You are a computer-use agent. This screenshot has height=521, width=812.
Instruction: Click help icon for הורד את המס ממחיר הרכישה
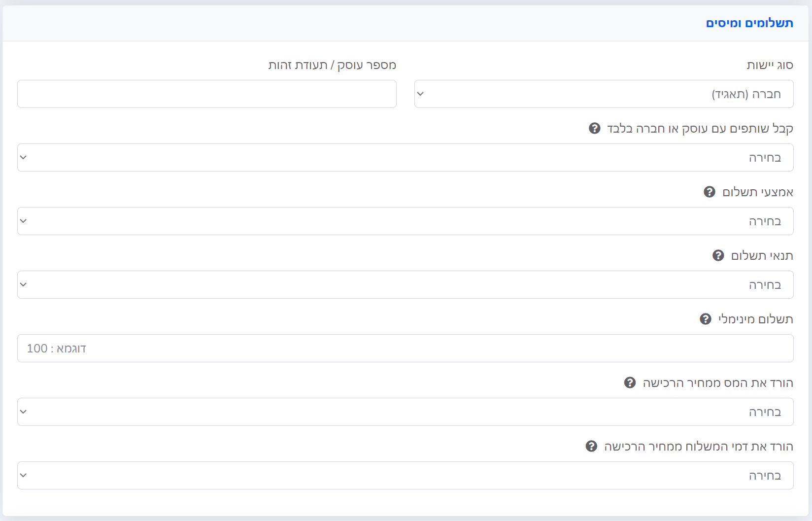pyautogui.click(x=630, y=382)
